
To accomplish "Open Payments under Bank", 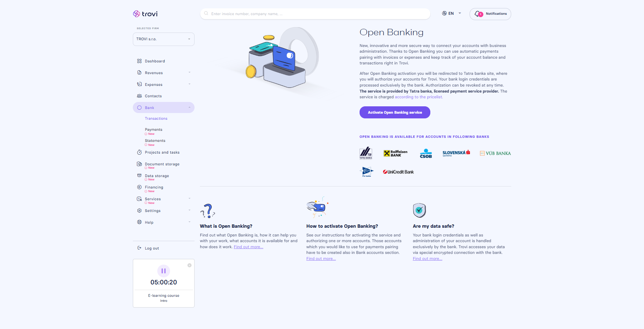I will click(154, 130).
